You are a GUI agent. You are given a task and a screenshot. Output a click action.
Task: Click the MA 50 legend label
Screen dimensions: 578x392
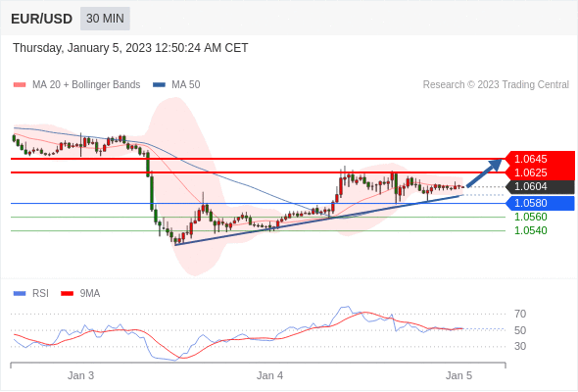(x=186, y=85)
